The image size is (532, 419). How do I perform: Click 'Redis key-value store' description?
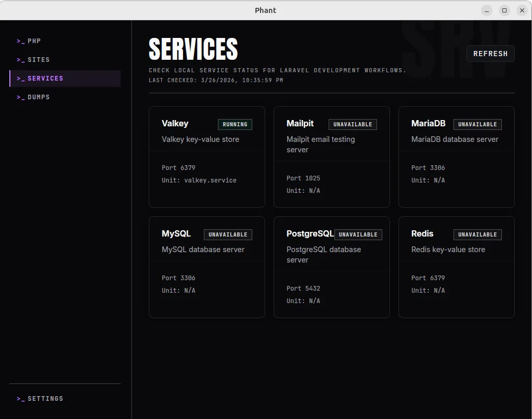coord(448,250)
